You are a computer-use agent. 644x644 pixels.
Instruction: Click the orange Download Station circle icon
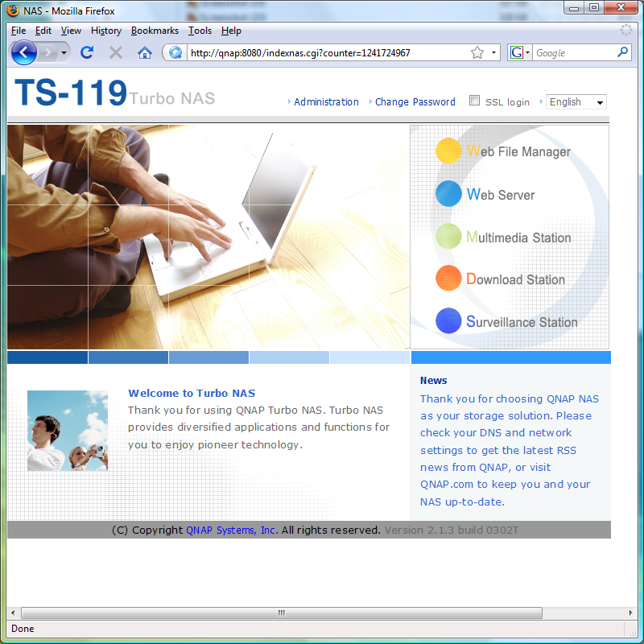point(448,278)
